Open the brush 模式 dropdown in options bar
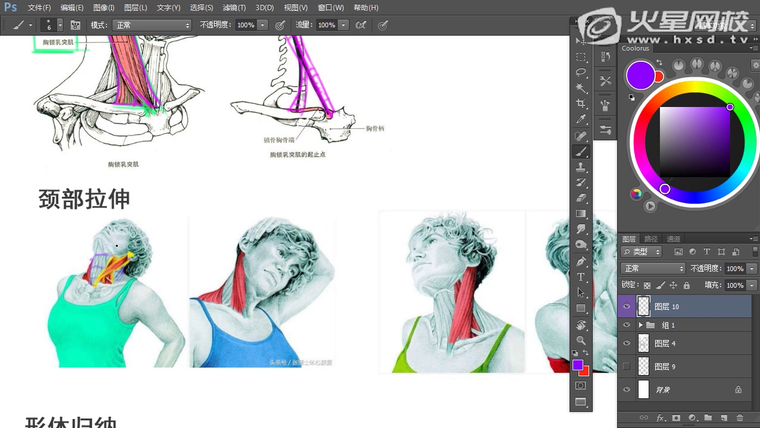 coord(151,24)
